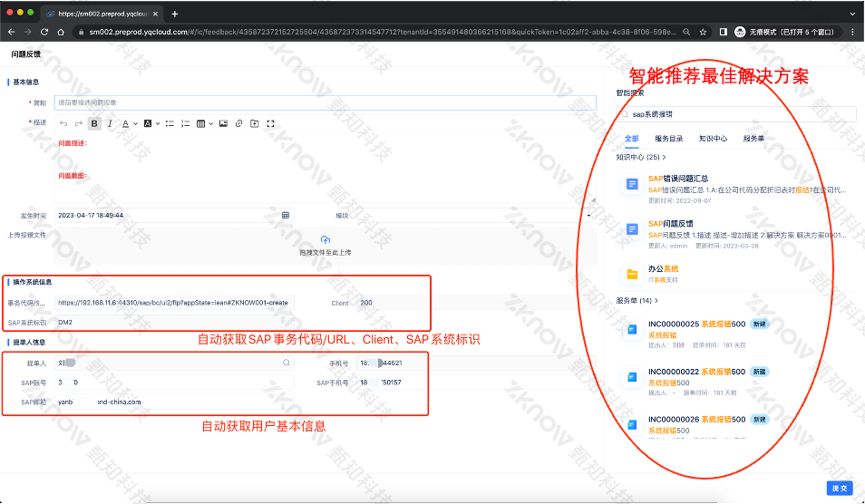
Task: Insert a numbered list in the editor
Action: pyautogui.click(x=185, y=123)
